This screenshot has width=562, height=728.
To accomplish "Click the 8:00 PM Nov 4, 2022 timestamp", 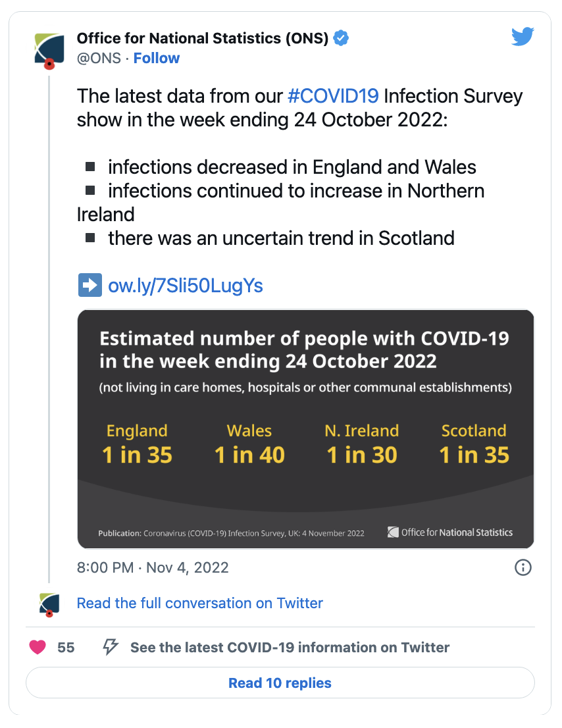I will coord(153,567).
